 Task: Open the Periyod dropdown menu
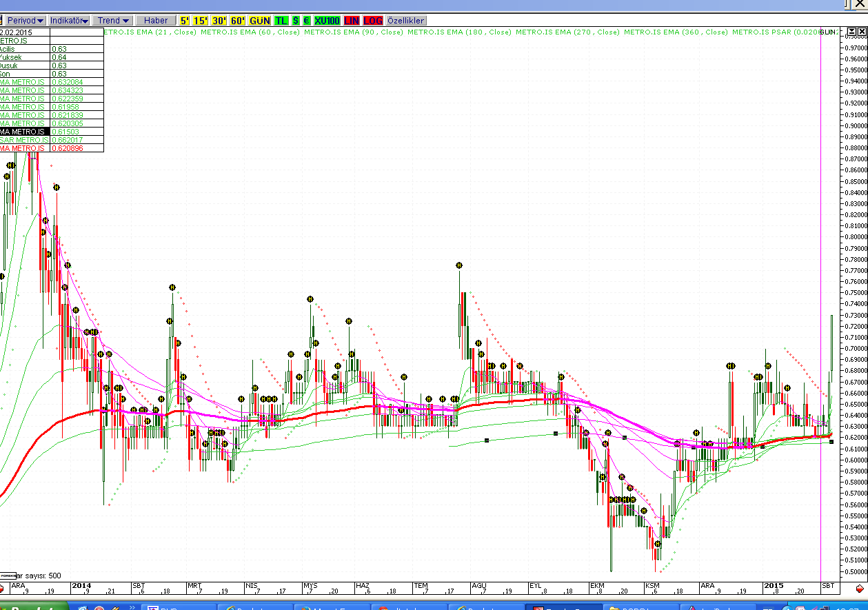tap(26, 21)
